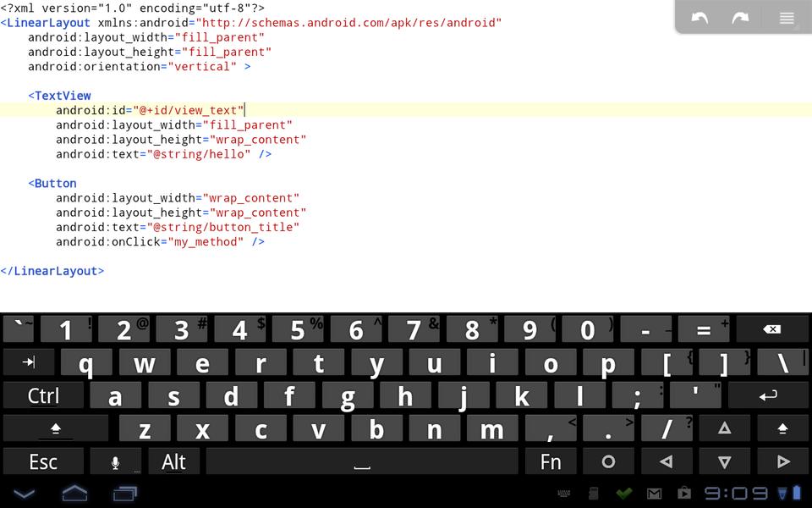812x508 pixels.
Task: Tap the equals key
Action: coord(704,329)
